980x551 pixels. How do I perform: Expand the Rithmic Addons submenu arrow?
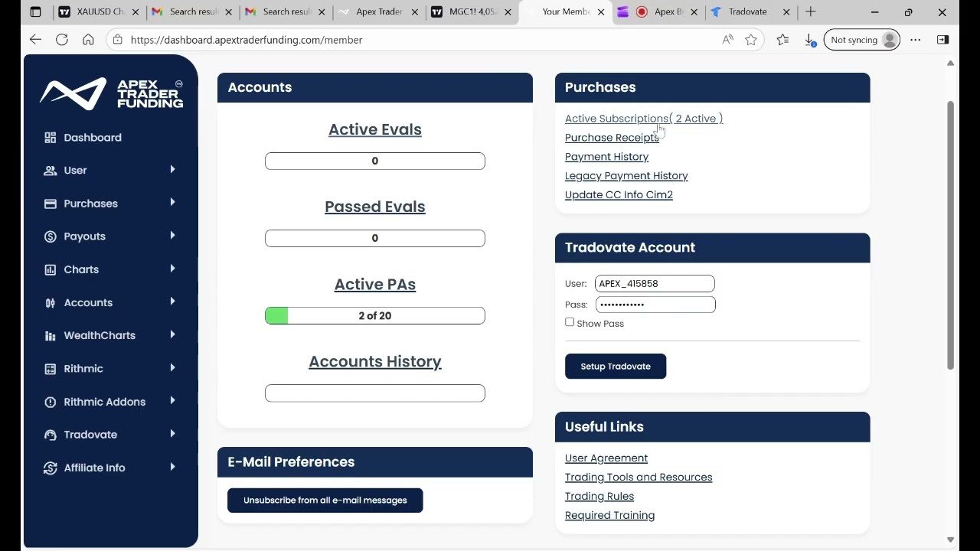[172, 401]
